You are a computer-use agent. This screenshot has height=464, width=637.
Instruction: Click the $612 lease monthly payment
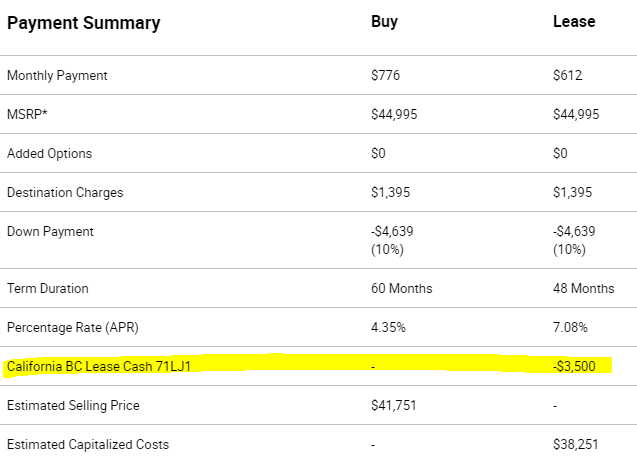click(568, 75)
